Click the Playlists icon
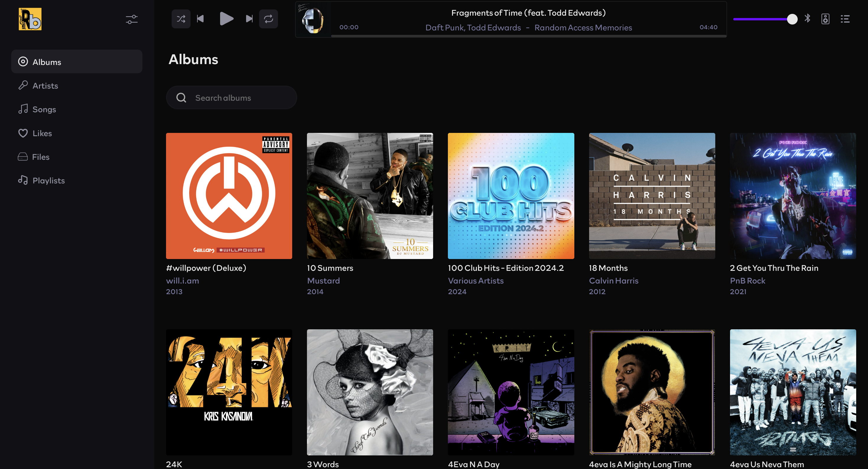 pos(23,180)
